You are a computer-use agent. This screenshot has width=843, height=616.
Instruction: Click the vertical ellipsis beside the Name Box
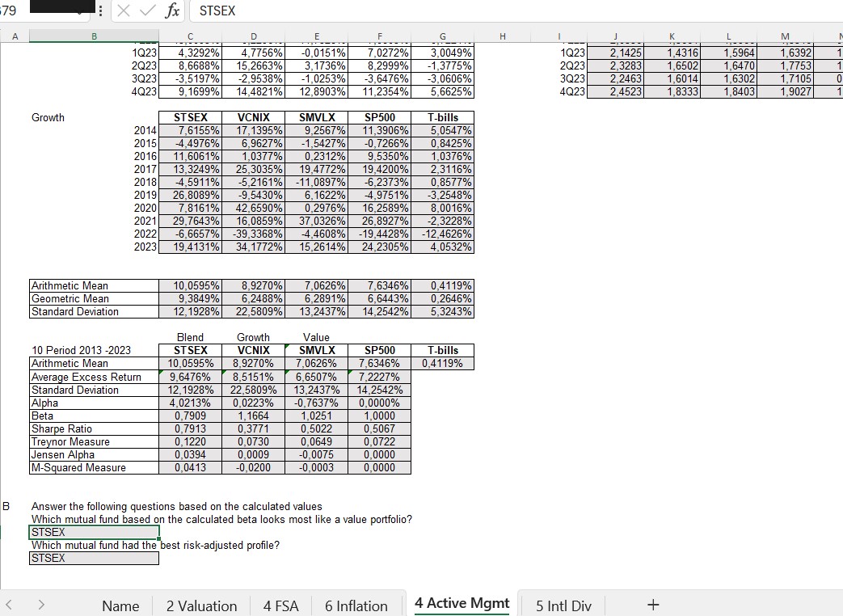coord(99,9)
